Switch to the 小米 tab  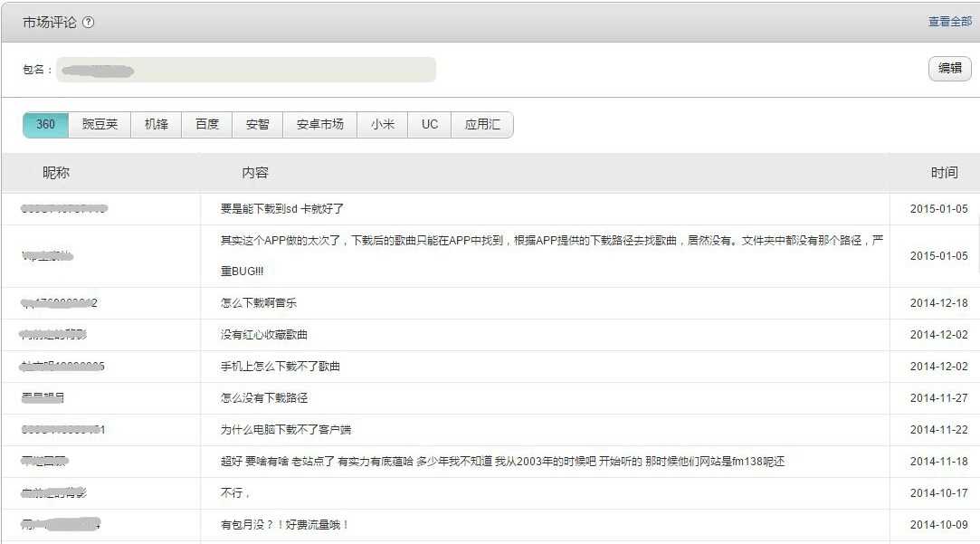383,125
